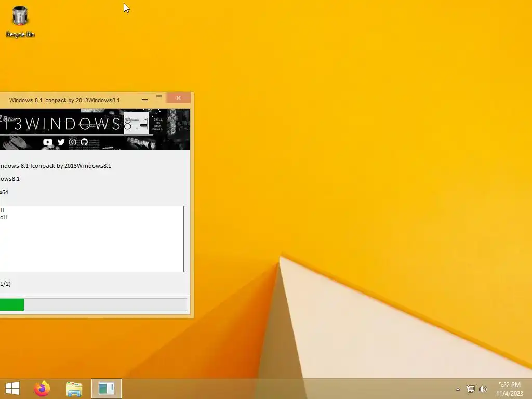Click the '1/2)' progress counter text
The width and height of the screenshot is (532, 399).
[5, 284]
